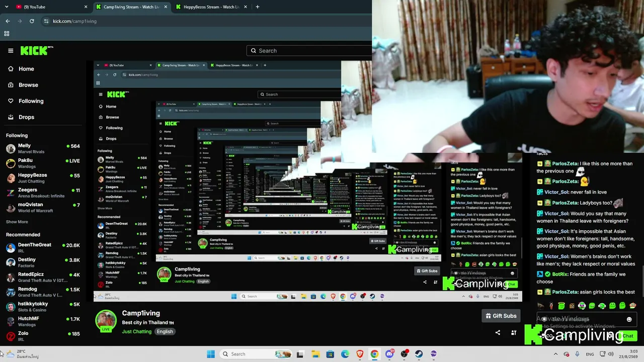The image size is (644, 362).
Task: Open OBS Studio from the taskbar
Action: tap(404, 354)
